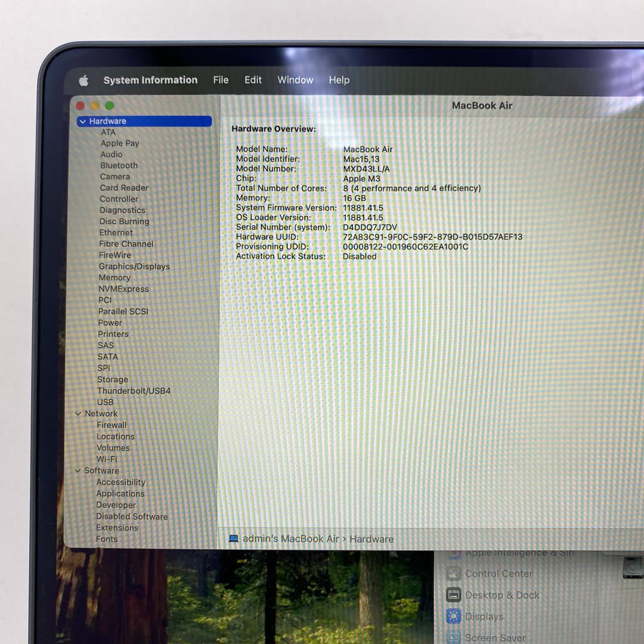
Task: Select Memory in the Hardware sidebar list
Action: pyautogui.click(x=114, y=278)
